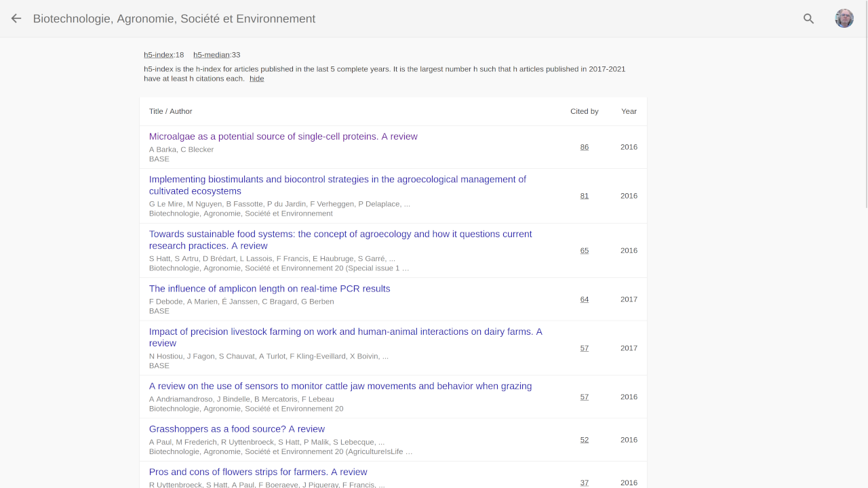Click the h5-index link
Viewport: 868px width, 488px height.
pyautogui.click(x=158, y=55)
